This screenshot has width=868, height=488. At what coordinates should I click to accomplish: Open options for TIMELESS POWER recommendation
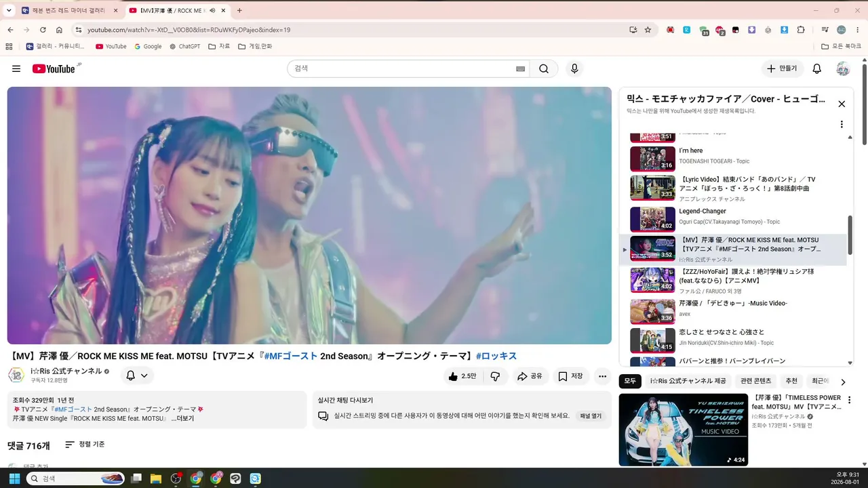point(849,400)
